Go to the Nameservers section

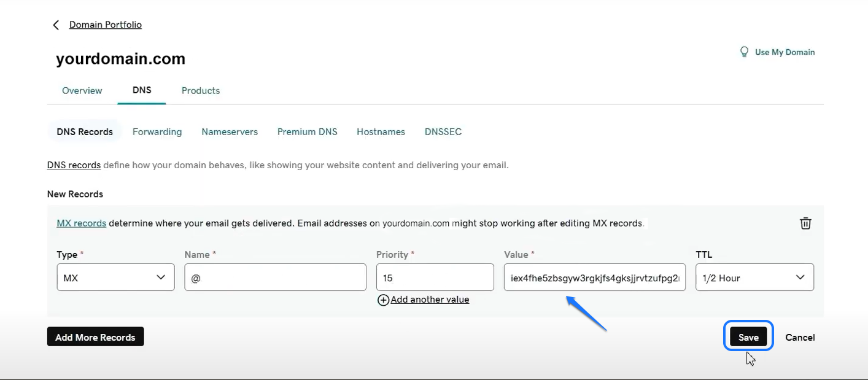pyautogui.click(x=230, y=132)
